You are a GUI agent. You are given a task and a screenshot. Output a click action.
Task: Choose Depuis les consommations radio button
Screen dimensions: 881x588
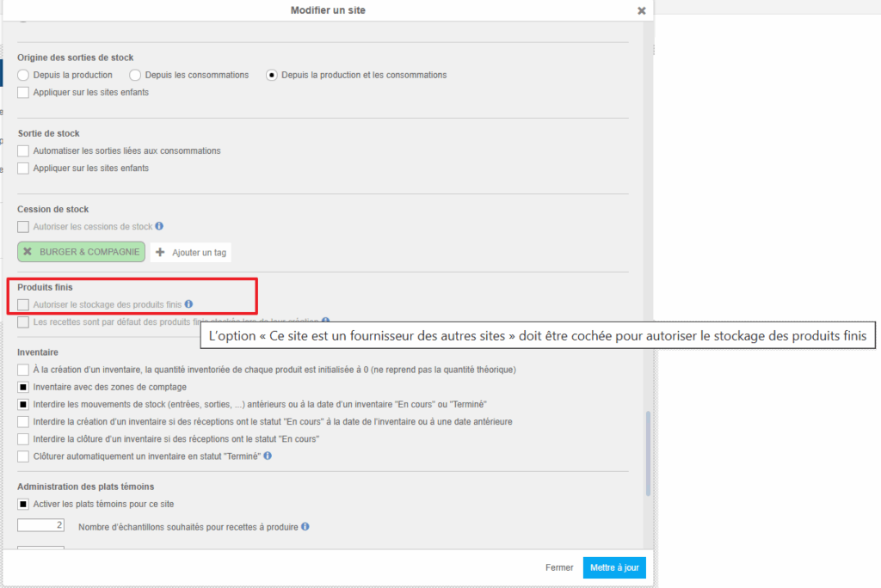click(135, 76)
